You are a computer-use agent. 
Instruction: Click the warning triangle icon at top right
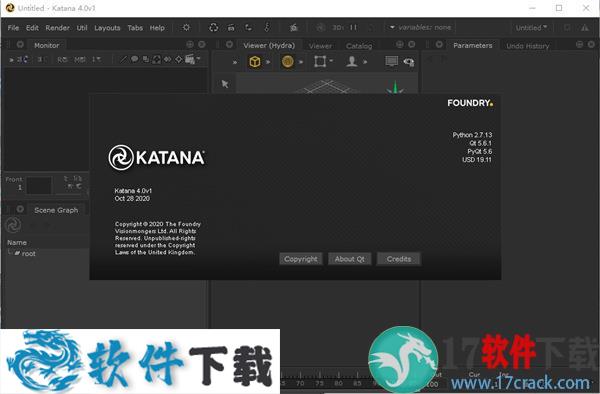point(585,28)
